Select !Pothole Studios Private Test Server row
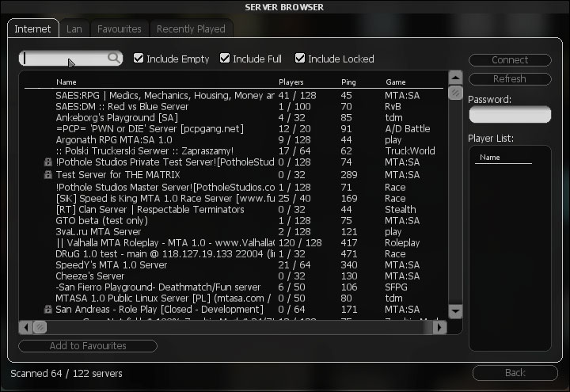 click(x=234, y=162)
